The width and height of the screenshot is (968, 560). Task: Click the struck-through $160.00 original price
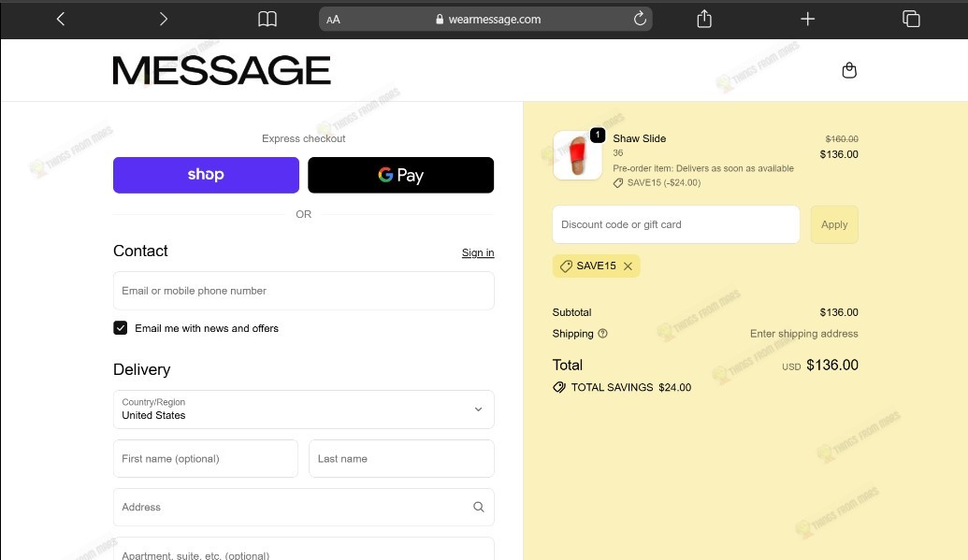click(x=842, y=139)
